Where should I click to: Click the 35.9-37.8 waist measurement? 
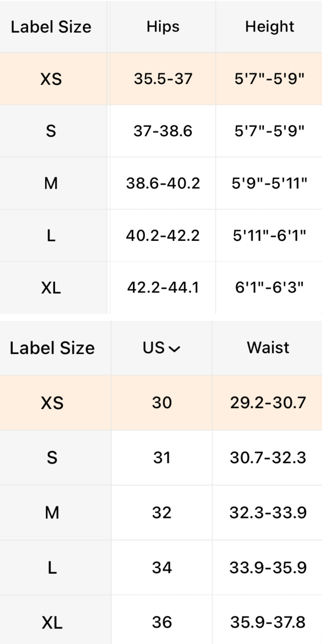tap(268, 622)
